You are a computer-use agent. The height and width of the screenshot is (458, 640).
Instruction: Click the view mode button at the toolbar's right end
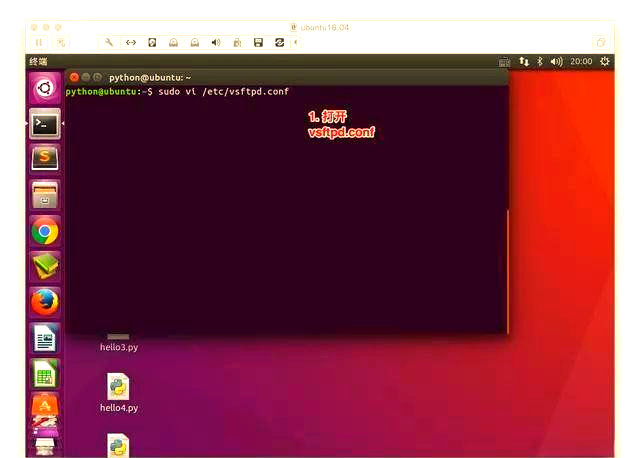[601, 42]
